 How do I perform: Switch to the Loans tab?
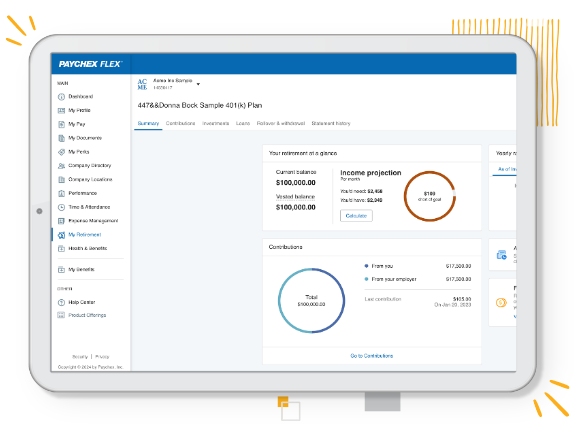coord(243,124)
